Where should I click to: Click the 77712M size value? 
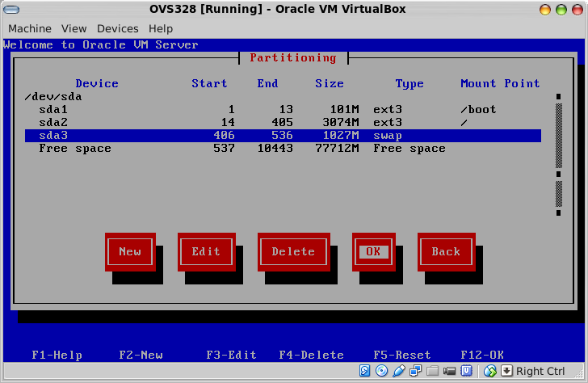click(x=337, y=149)
